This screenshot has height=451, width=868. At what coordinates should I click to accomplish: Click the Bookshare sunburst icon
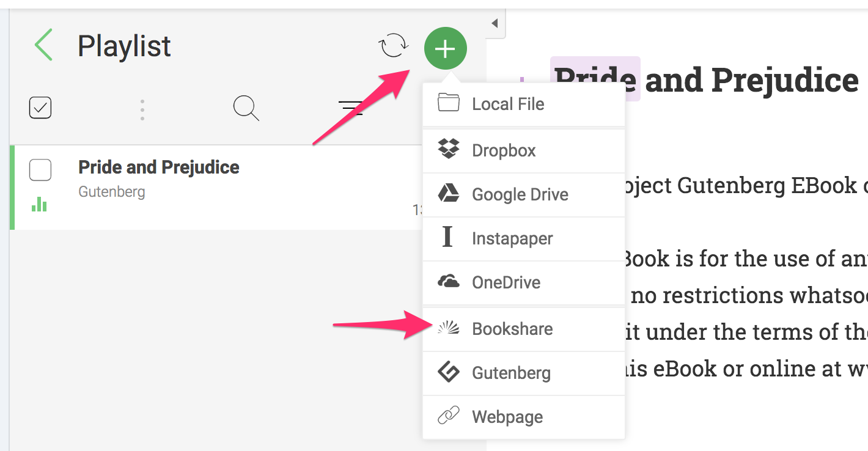(449, 329)
